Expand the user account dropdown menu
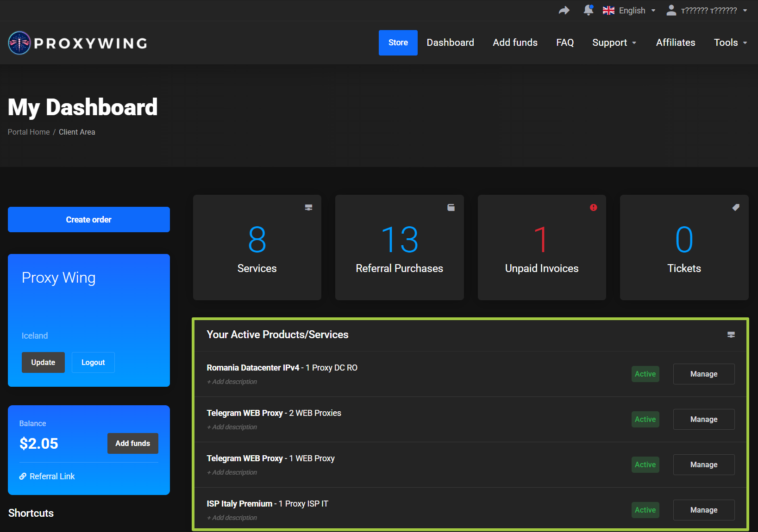The width and height of the screenshot is (758, 532). pos(714,11)
